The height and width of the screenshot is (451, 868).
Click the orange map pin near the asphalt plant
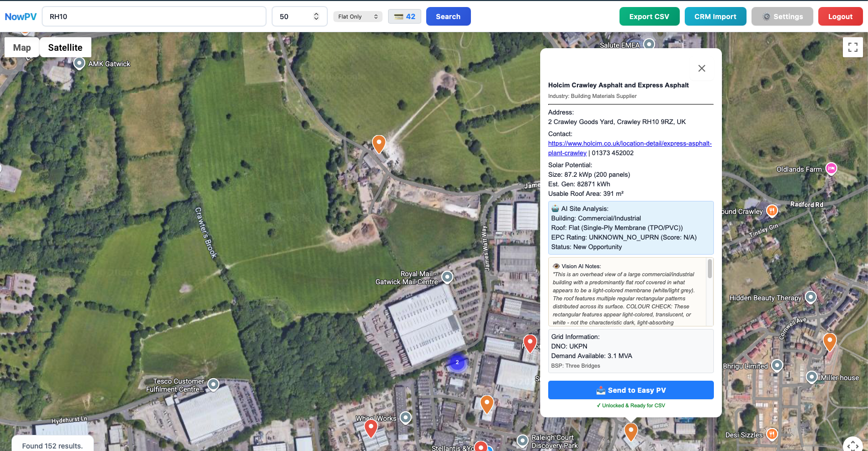[379, 144]
